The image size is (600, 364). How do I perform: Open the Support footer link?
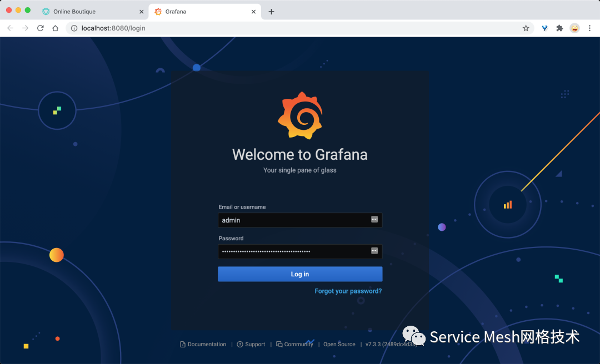pos(251,344)
